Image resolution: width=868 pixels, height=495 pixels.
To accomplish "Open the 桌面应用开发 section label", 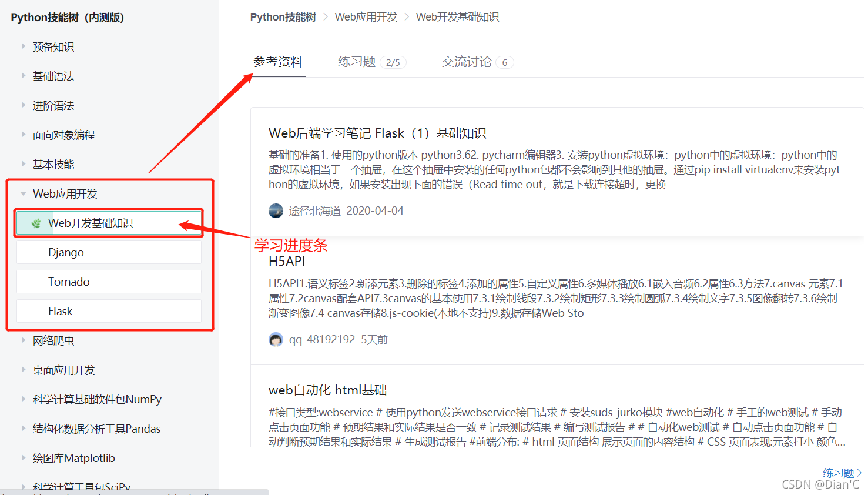I will [64, 370].
